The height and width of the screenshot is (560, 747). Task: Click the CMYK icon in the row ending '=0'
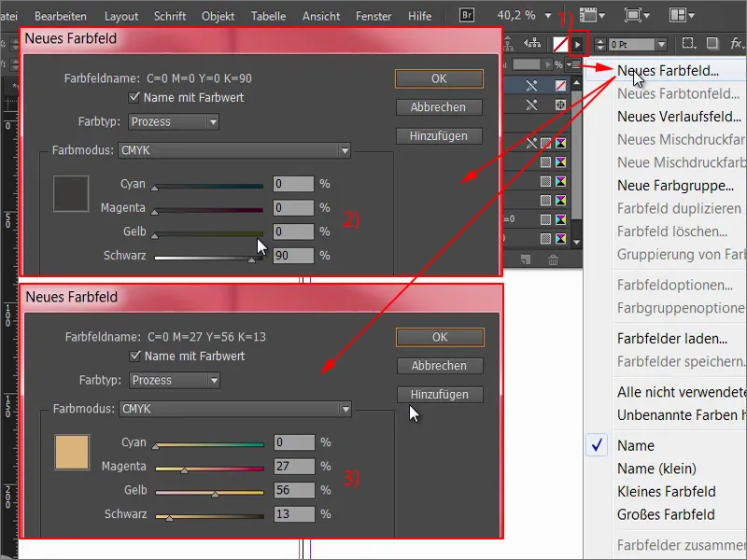pyautogui.click(x=561, y=219)
